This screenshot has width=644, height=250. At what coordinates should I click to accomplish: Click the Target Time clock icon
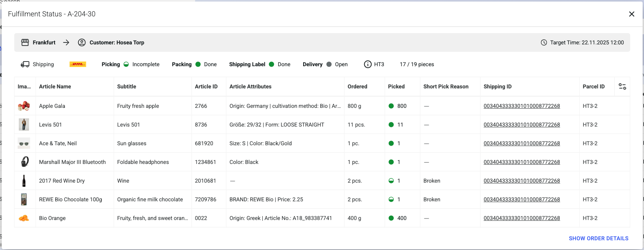(544, 42)
